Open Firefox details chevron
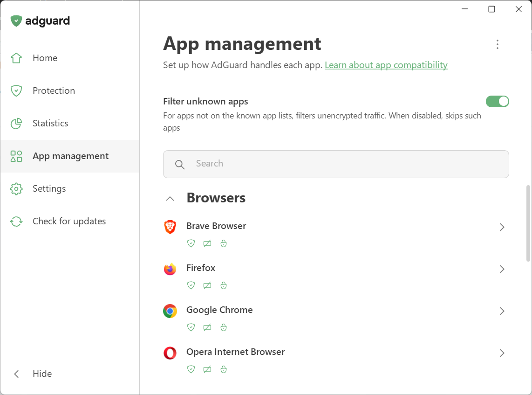532x395 pixels. tap(502, 270)
